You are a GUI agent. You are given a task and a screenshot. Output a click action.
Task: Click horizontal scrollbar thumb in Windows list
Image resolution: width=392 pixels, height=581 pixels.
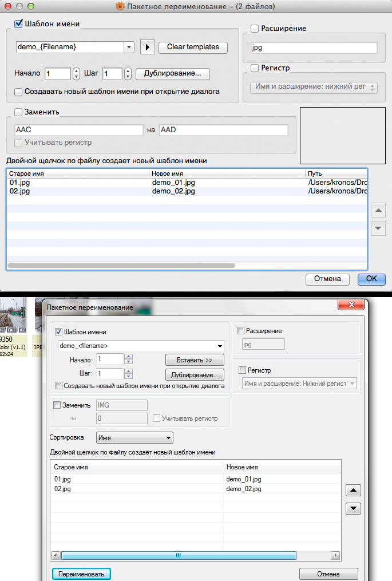click(179, 555)
